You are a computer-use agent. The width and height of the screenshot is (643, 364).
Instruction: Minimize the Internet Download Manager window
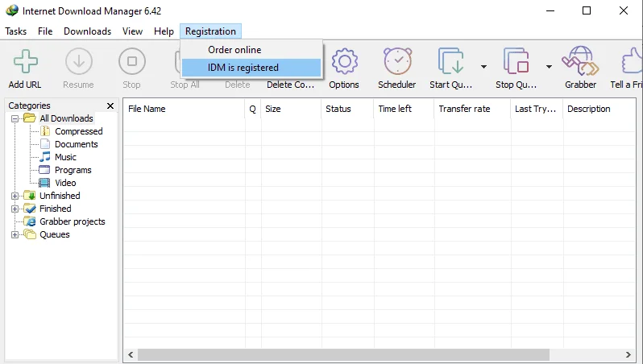coord(550,10)
